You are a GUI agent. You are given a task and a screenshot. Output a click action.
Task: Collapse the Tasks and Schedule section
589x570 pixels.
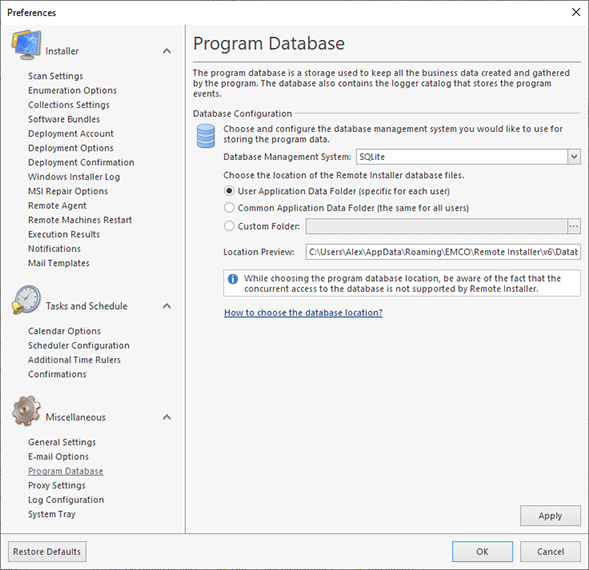click(x=167, y=306)
